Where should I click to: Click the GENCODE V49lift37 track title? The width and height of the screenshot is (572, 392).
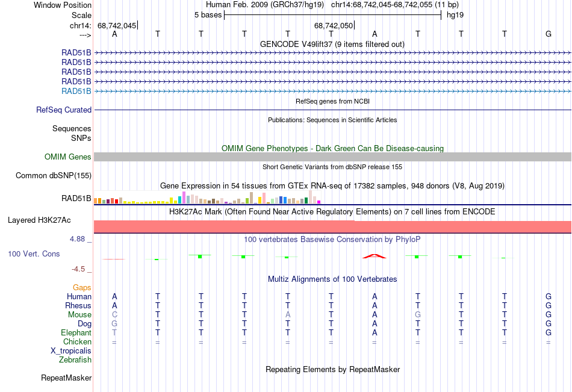(332, 44)
